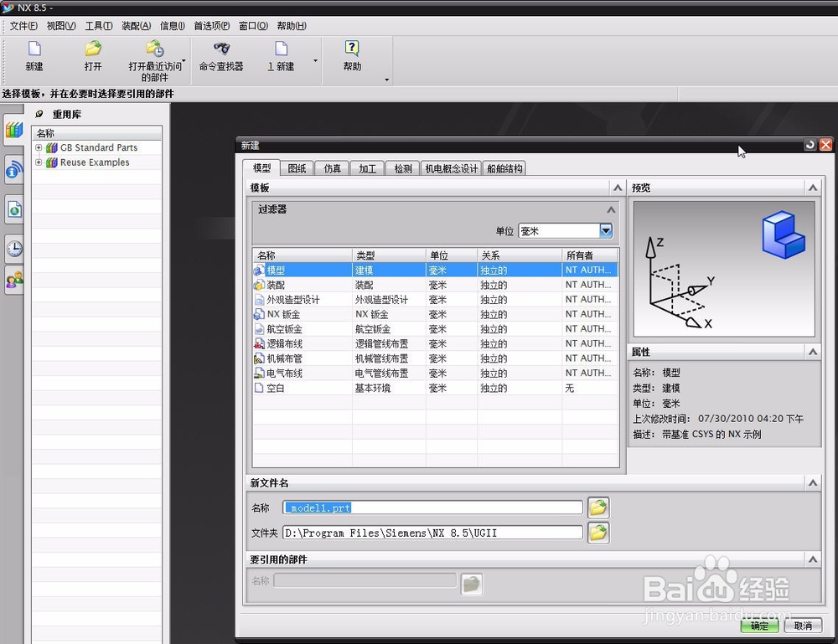
Task: Select the Reuse Library sidebar tab icon
Action: tap(14, 130)
